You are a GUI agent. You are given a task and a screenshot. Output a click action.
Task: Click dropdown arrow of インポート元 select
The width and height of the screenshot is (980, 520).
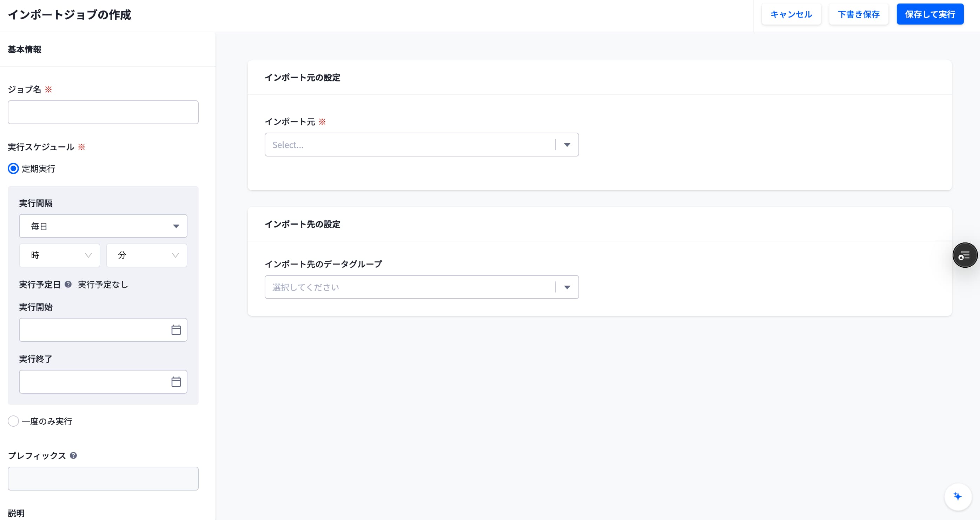point(567,145)
